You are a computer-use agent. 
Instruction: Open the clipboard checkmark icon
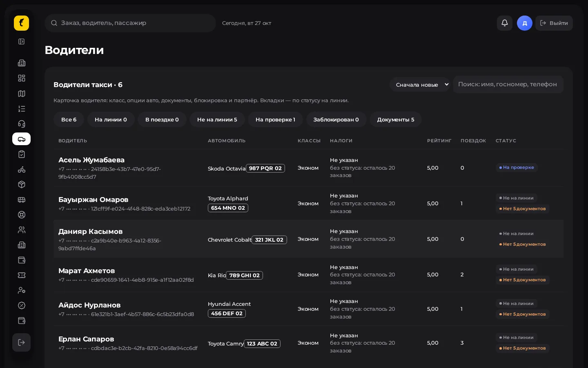pyautogui.click(x=22, y=154)
